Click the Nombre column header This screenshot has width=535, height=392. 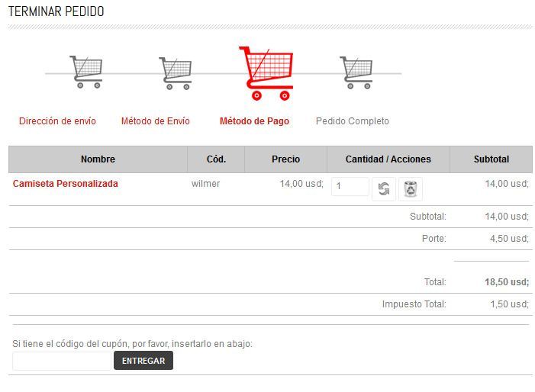tap(98, 159)
